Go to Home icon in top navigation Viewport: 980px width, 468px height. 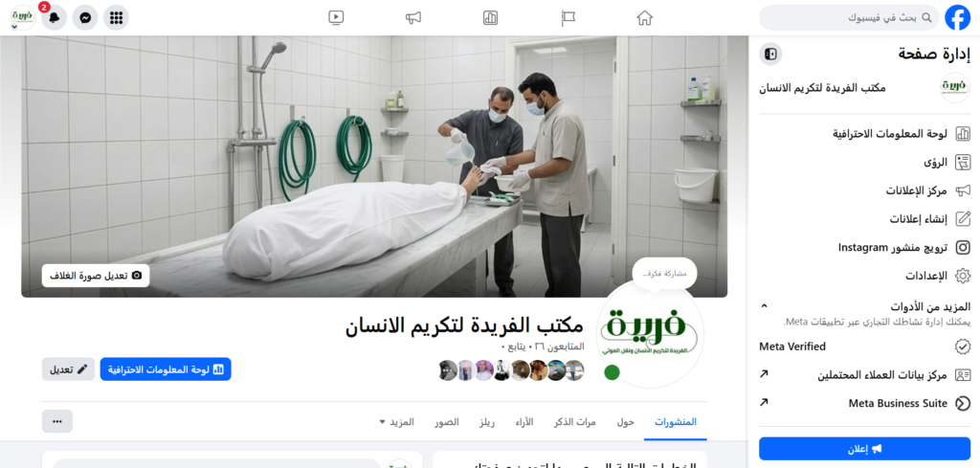[x=644, y=17]
